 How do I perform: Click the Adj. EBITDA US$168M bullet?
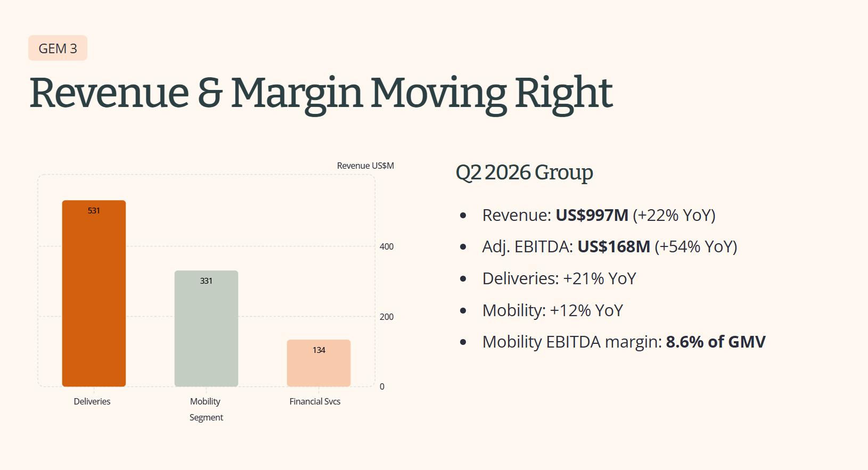[x=610, y=247]
